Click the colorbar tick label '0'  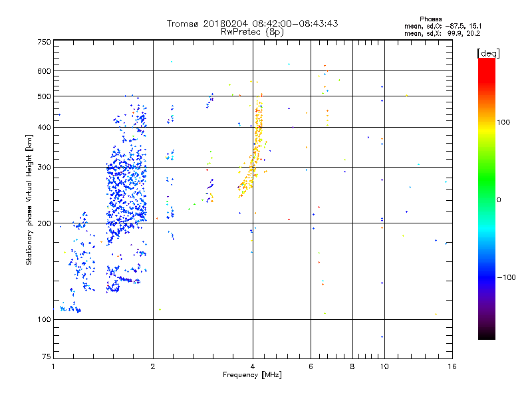point(499,200)
